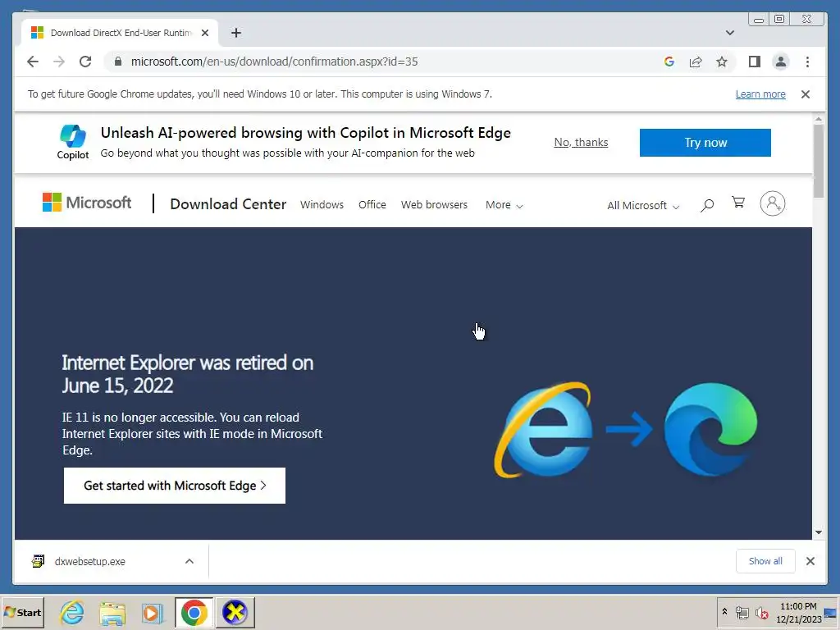Open the Chrome three-dot menu
840x630 pixels.
(x=807, y=62)
